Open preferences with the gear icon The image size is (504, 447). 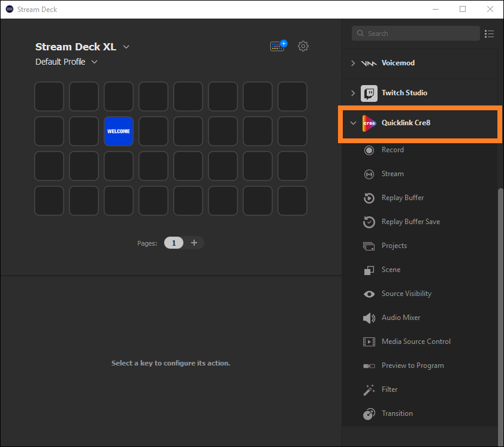tap(303, 46)
